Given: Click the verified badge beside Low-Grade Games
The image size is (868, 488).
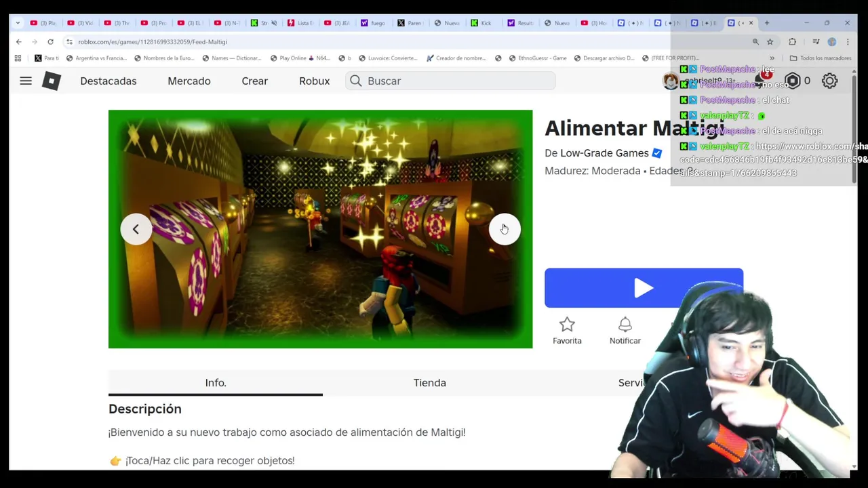Looking at the screenshot, I should point(656,153).
